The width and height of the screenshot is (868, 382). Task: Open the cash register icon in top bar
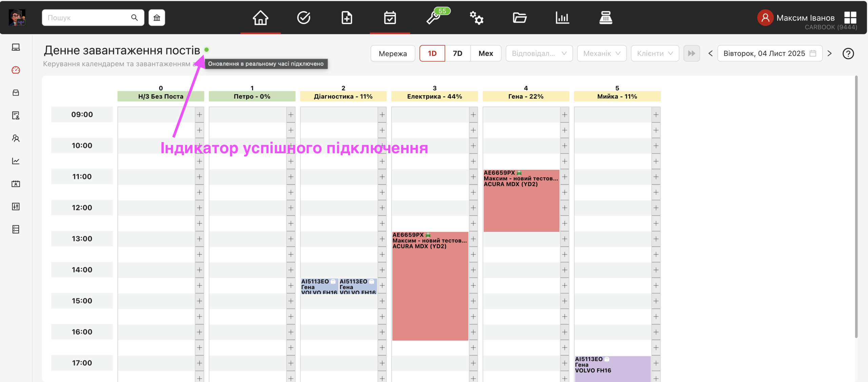(606, 18)
